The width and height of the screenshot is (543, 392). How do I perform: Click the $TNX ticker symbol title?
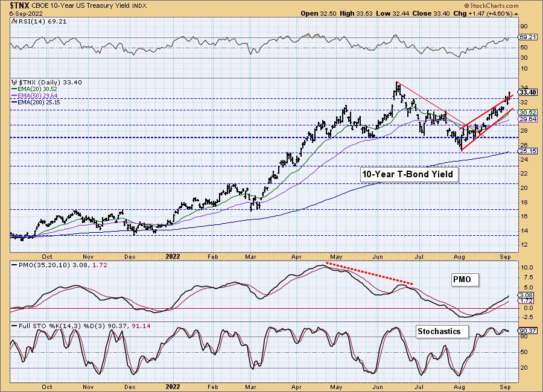click(20, 5)
